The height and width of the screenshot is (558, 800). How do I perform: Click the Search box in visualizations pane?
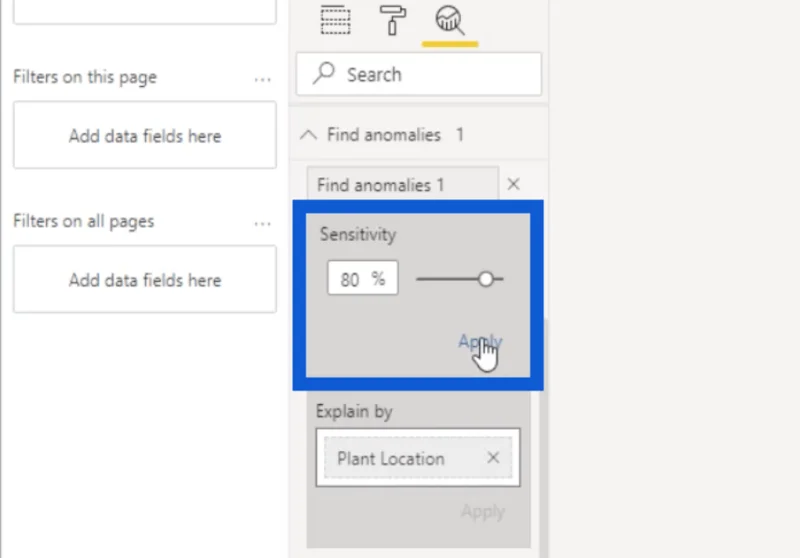pyautogui.click(x=418, y=74)
